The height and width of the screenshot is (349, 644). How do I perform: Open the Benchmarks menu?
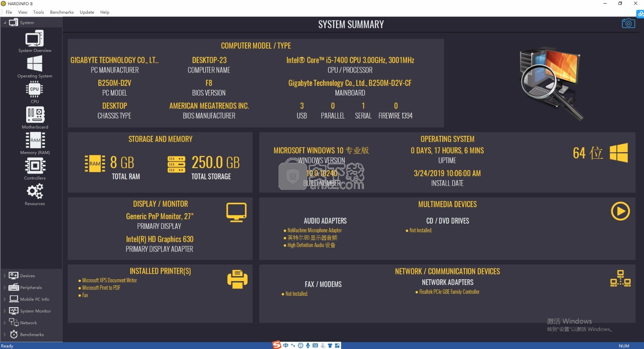click(62, 12)
